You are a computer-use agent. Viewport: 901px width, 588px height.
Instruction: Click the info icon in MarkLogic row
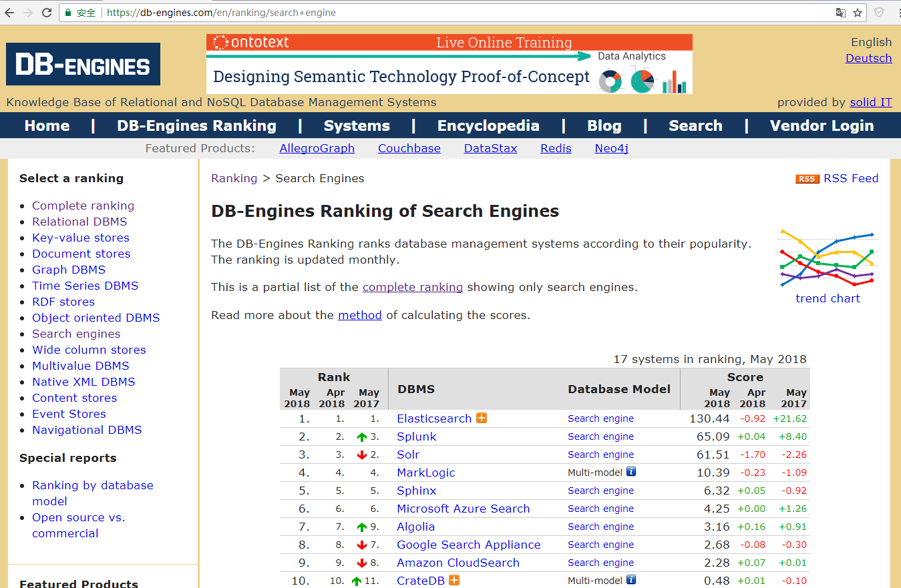pyautogui.click(x=631, y=472)
